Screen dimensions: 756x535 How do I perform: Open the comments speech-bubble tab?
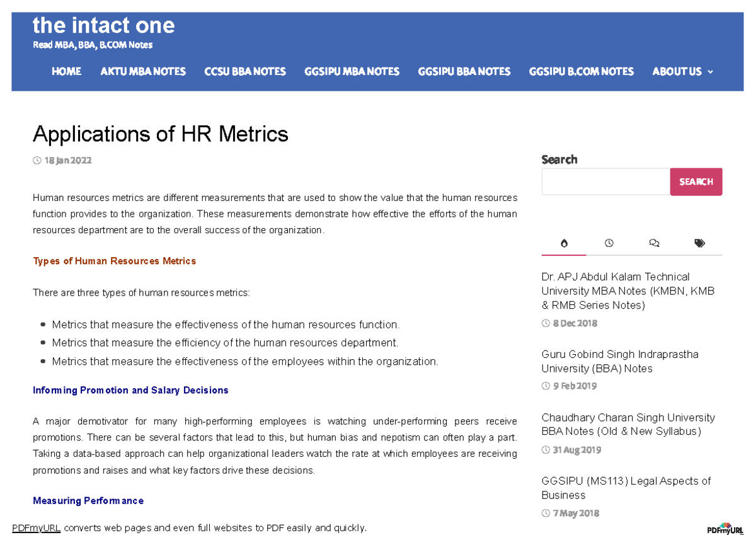coord(654,243)
